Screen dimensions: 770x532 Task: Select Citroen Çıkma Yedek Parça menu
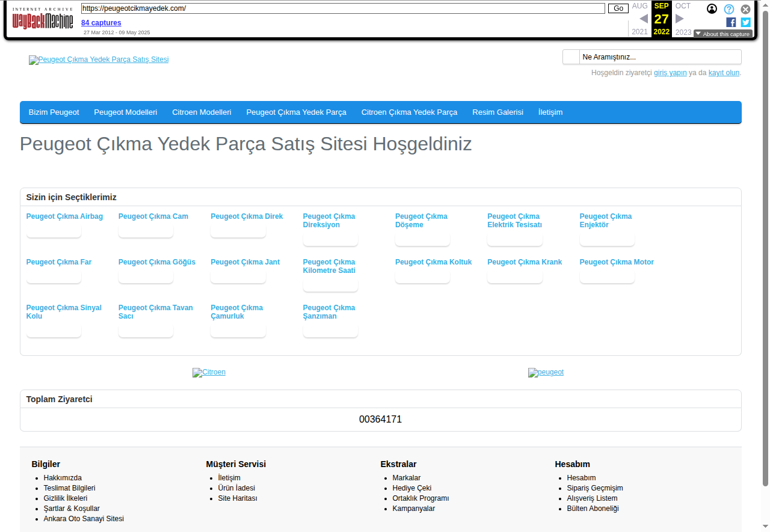409,112
